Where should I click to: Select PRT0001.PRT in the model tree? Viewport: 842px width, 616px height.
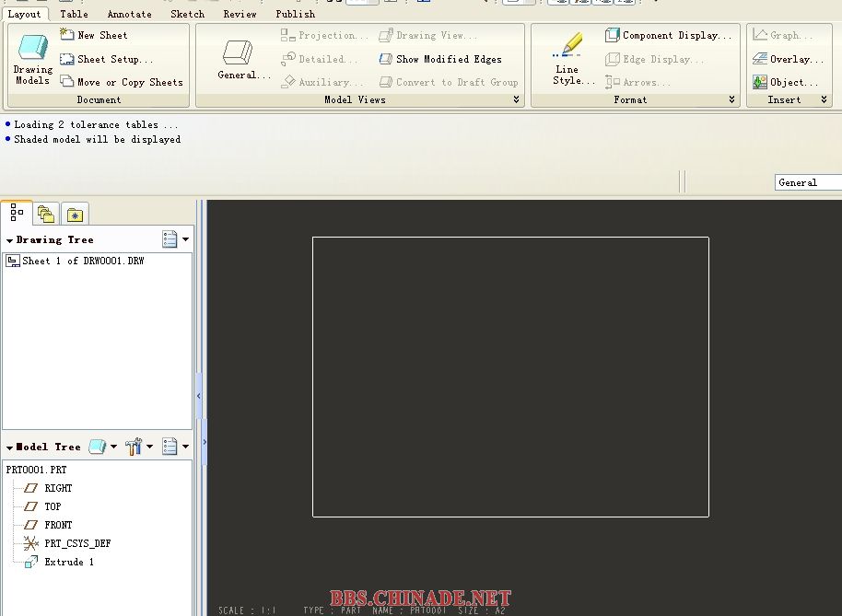(x=37, y=470)
